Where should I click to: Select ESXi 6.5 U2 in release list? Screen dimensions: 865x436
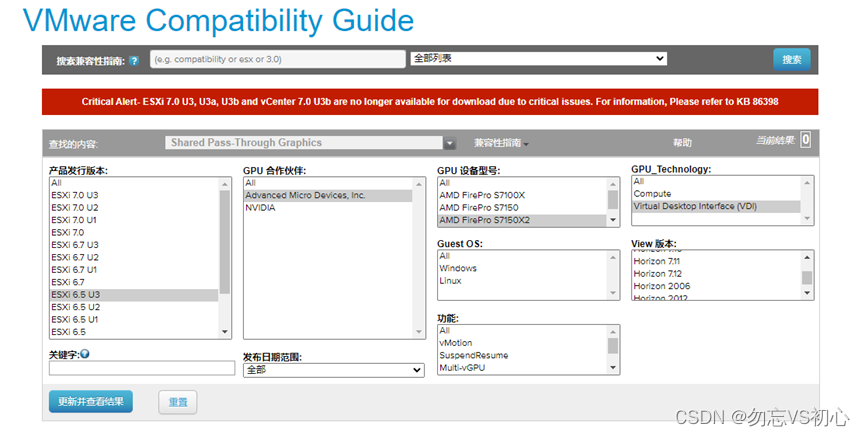[x=134, y=307]
